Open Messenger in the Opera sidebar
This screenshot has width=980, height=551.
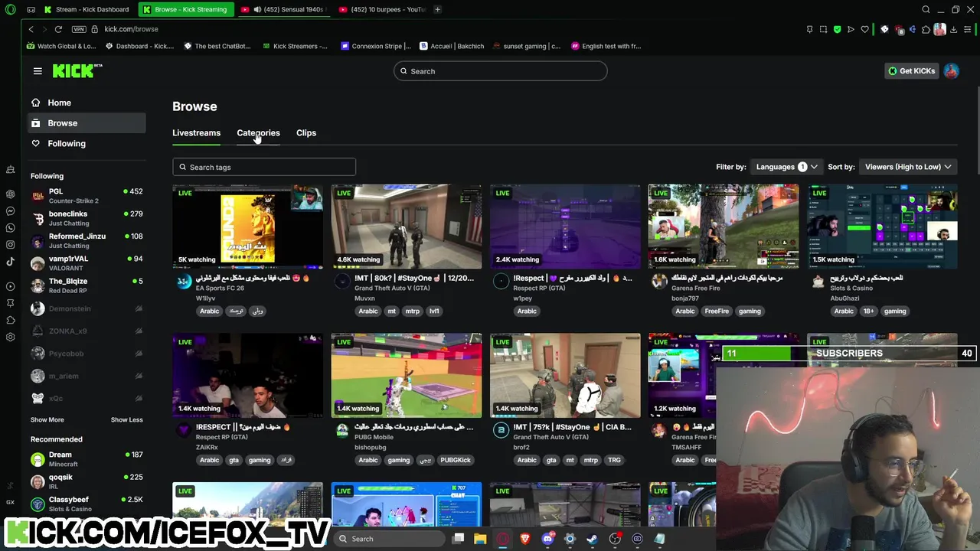coord(11,211)
